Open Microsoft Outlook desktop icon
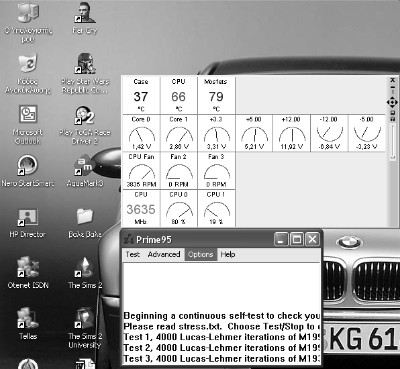 click(28, 125)
